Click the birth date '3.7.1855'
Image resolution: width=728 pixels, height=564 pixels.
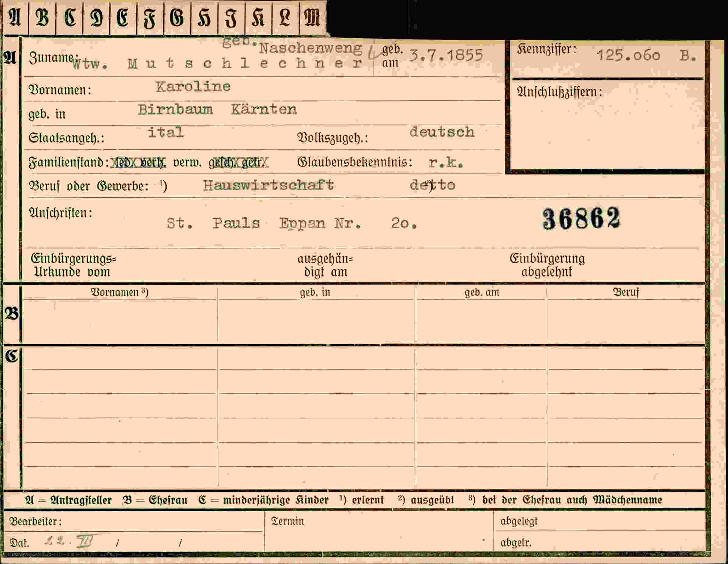(446, 55)
